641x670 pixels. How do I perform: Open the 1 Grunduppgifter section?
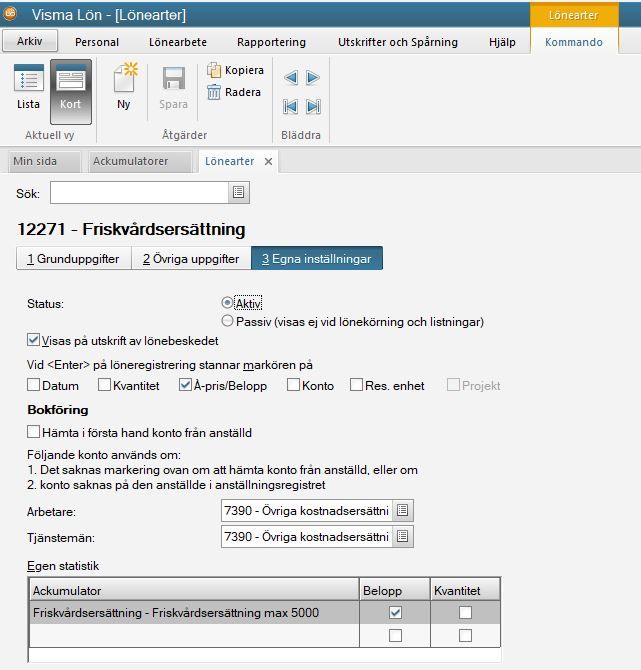tap(74, 259)
